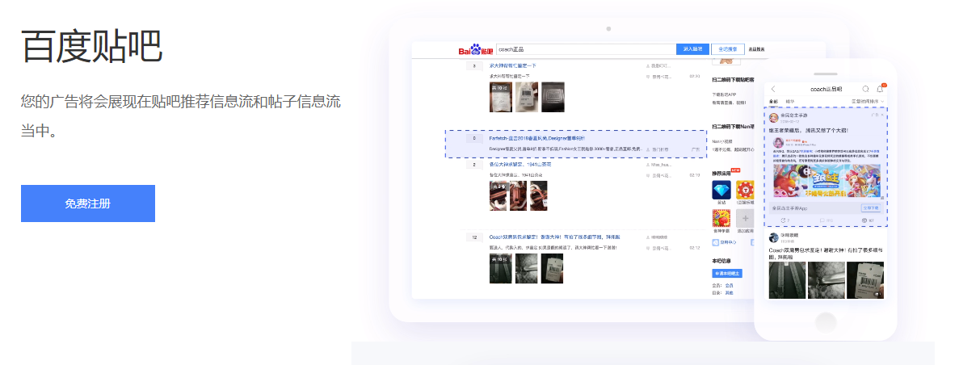This screenshot has height=365, width=980.
Task: Select the 精华 tab in mobile view
Action: click(x=789, y=102)
